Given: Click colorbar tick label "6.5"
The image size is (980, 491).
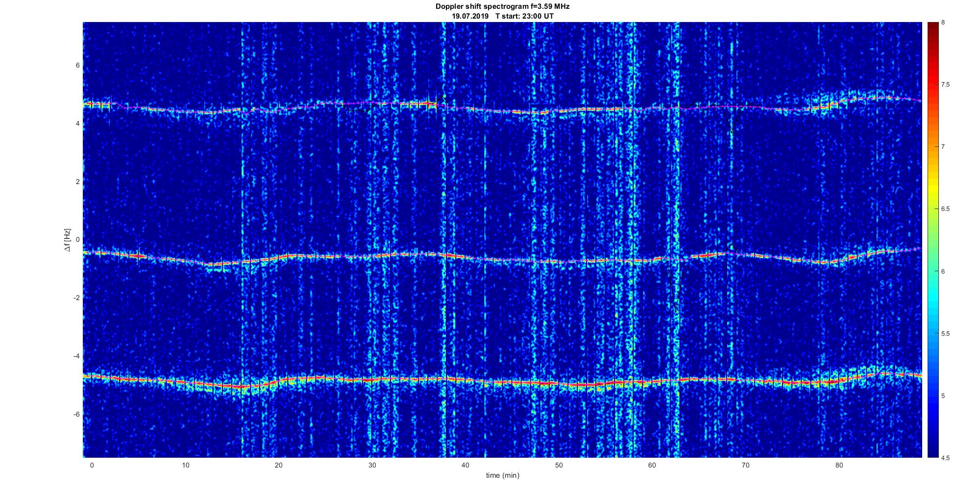Looking at the screenshot, I should pyautogui.click(x=945, y=209).
